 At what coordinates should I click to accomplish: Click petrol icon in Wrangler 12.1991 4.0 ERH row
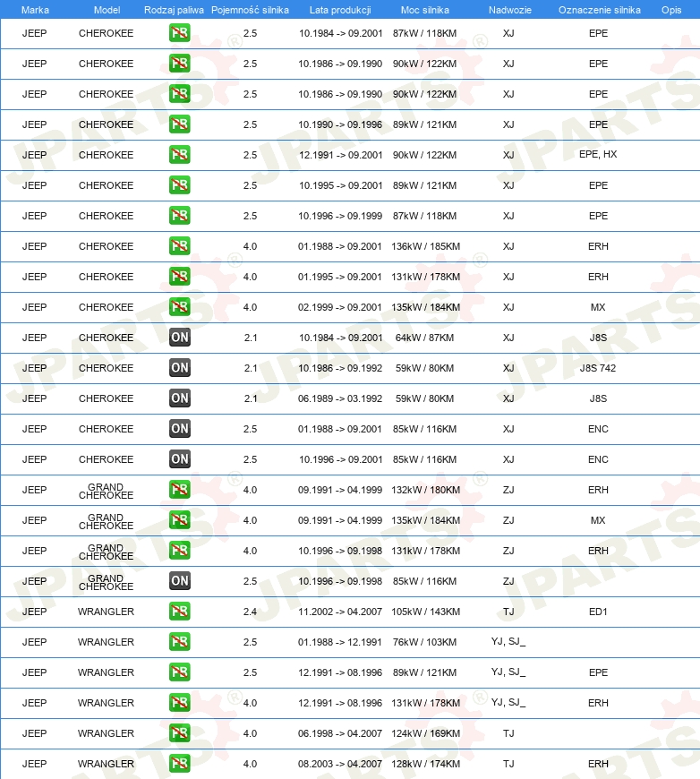(179, 703)
